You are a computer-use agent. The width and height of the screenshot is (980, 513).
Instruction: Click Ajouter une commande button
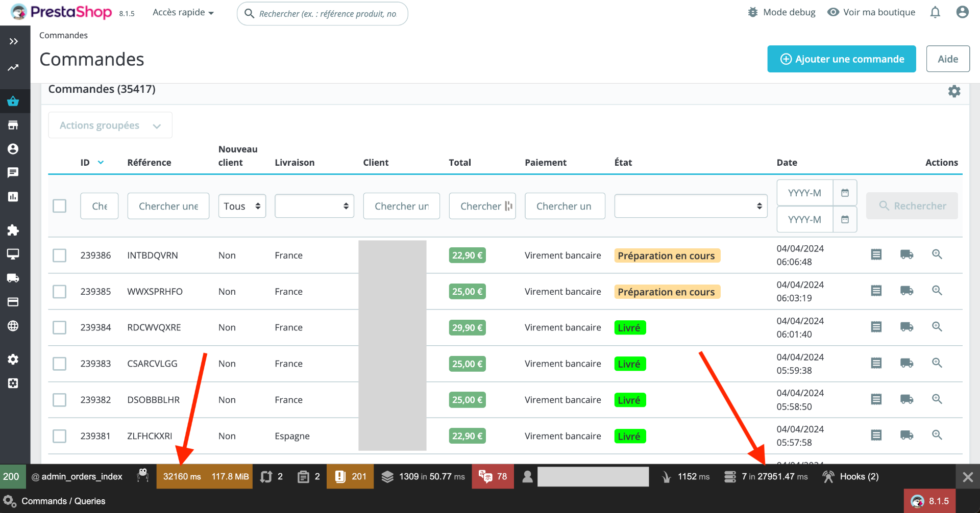(x=842, y=59)
